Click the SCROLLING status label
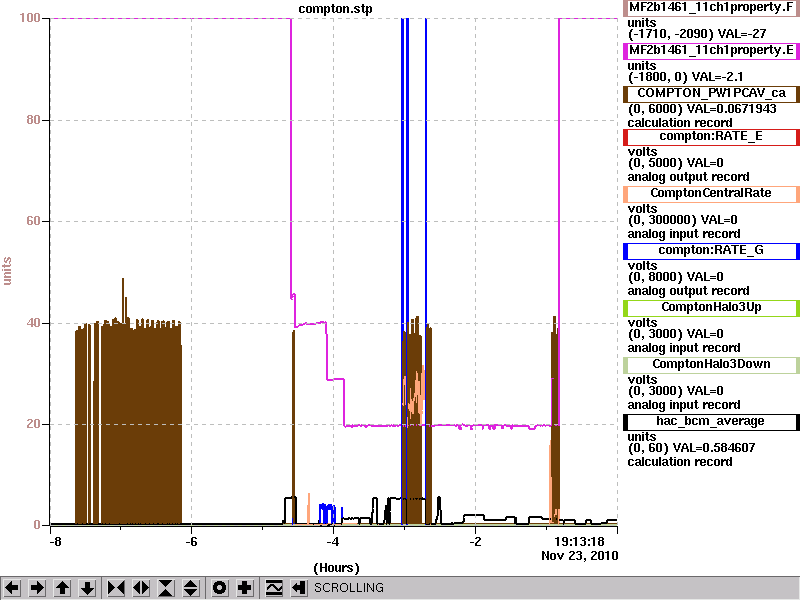 (x=348, y=588)
